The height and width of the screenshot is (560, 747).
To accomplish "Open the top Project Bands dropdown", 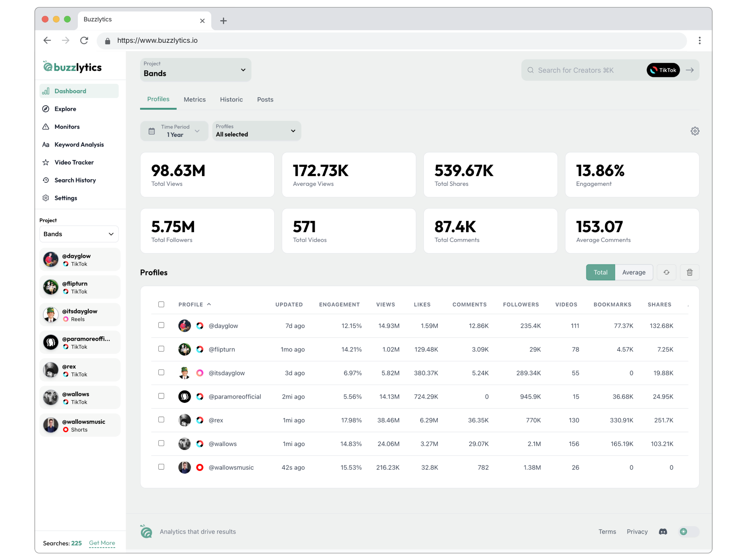I will tap(196, 70).
